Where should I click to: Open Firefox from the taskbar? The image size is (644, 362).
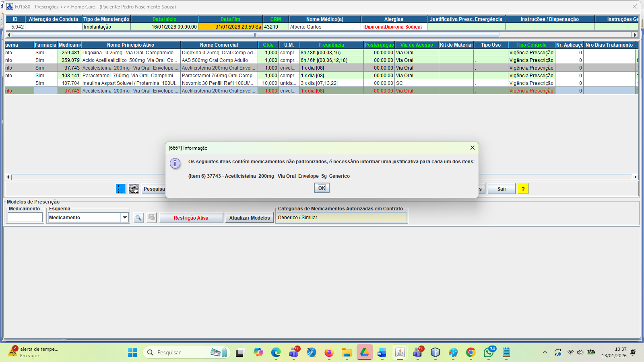pos(329,353)
